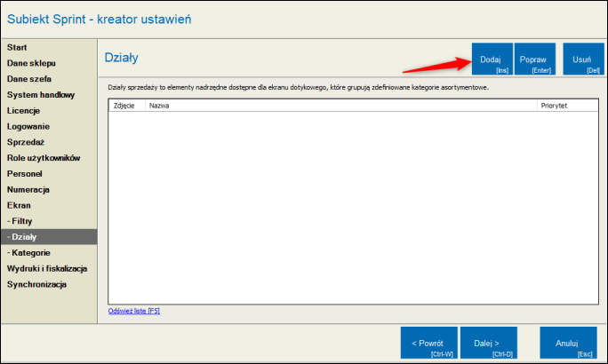Viewport: 608px width, 364px height.
Task: Click the Popraw [Enter] button
Action: (535, 59)
